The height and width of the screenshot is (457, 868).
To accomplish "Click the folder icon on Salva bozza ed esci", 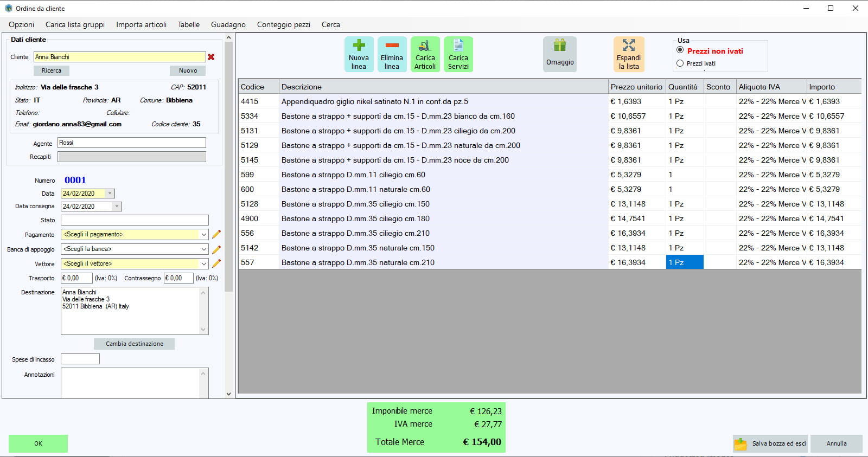I will tap(741, 444).
